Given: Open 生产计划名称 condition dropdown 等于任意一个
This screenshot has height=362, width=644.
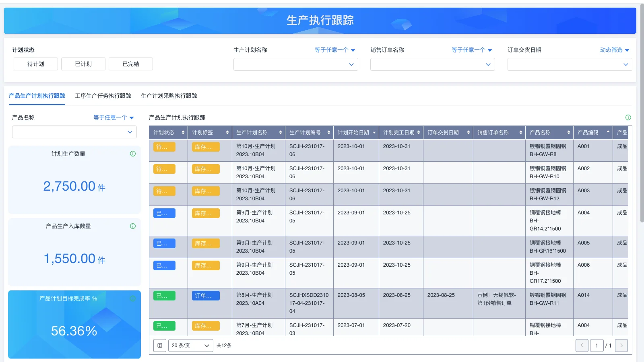Looking at the screenshot, I should [x=335, y=50].
